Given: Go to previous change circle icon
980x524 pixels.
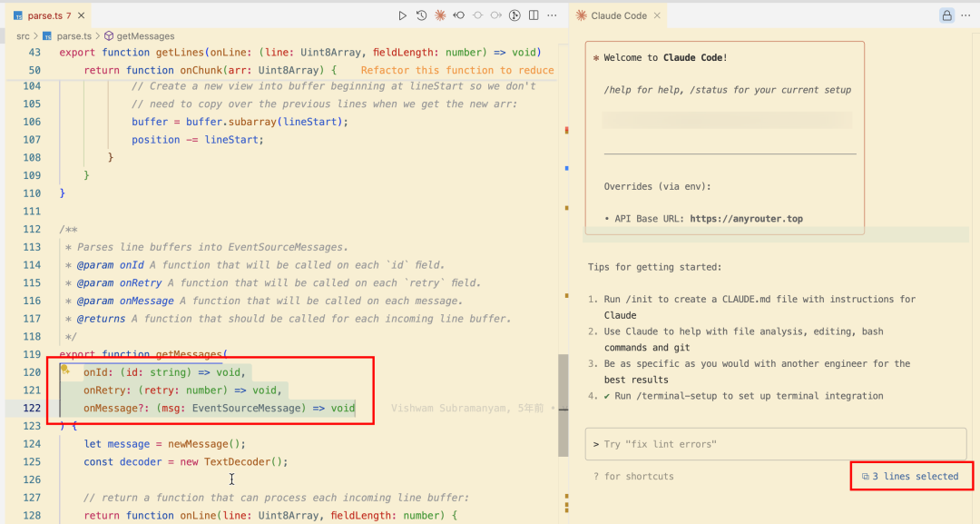Looking at the screenshot, I should (477, 15).
